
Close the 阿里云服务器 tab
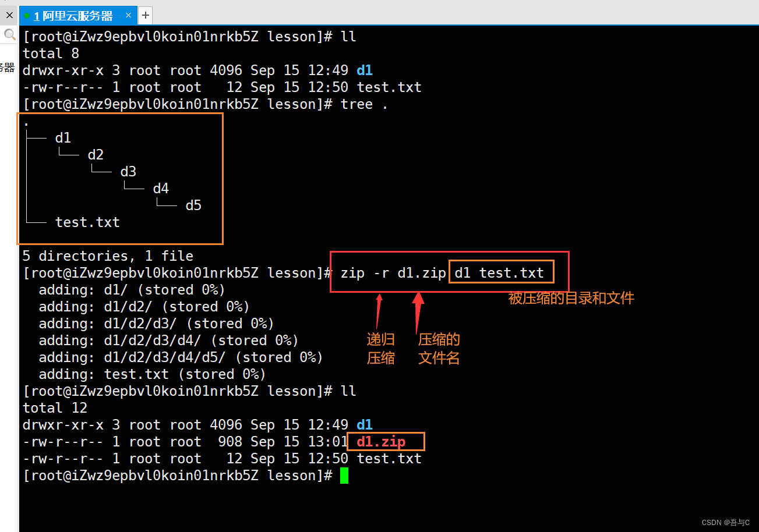[129, 15]
